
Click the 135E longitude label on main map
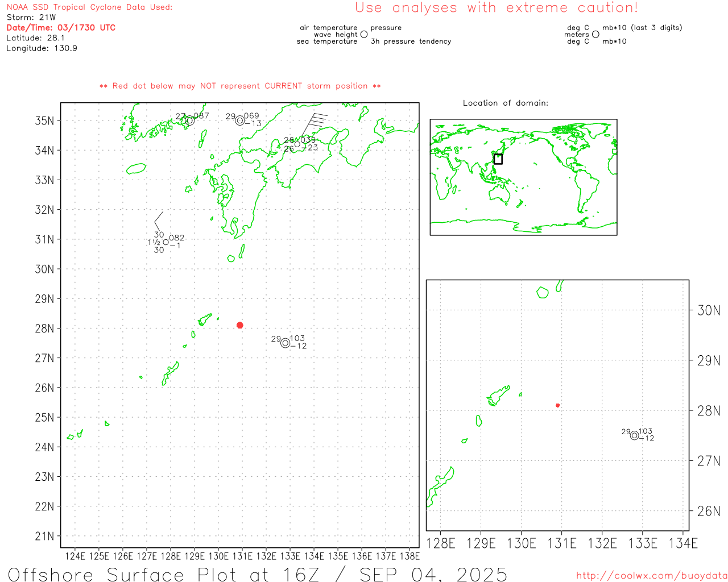(x=338, y=556)
